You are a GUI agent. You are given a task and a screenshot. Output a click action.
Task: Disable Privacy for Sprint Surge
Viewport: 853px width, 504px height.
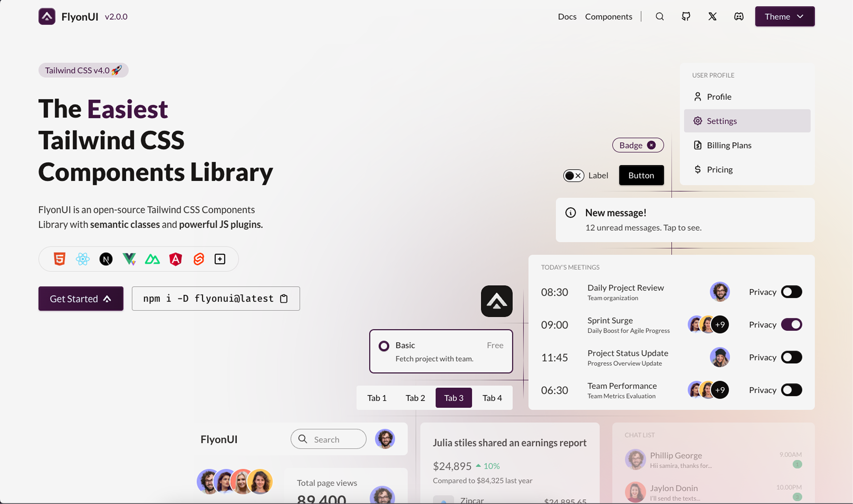point(791,324)
